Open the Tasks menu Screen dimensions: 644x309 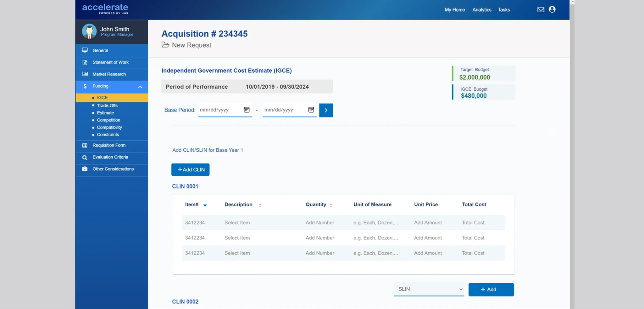504,10
